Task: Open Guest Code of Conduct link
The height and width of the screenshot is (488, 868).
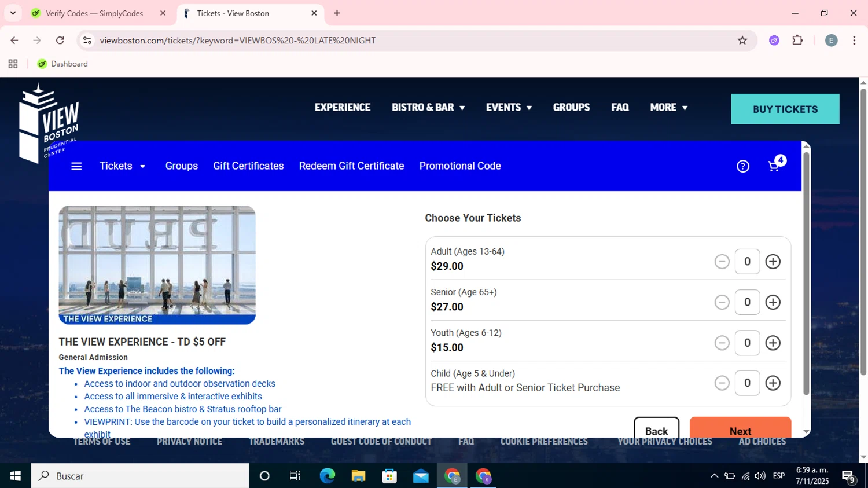Action: [381, 442]
